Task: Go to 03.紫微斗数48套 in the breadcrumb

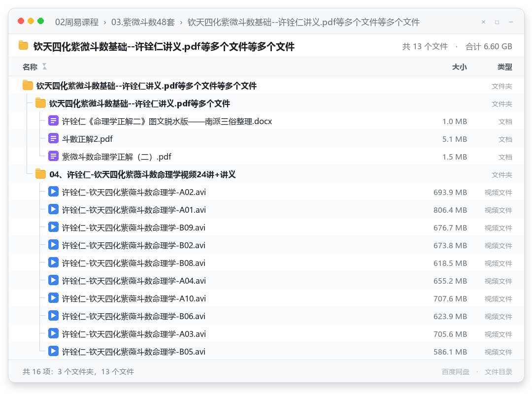Action: [143, 22]
